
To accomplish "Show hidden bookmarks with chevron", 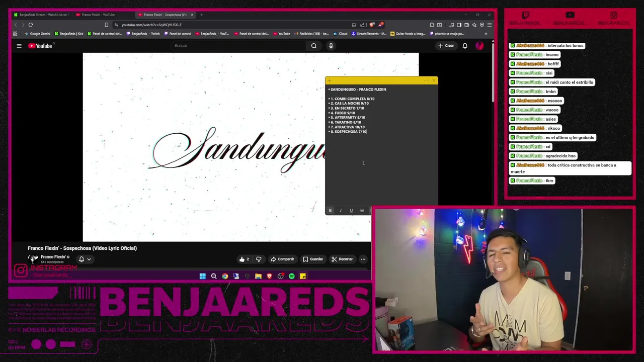I will click(486, 34).
